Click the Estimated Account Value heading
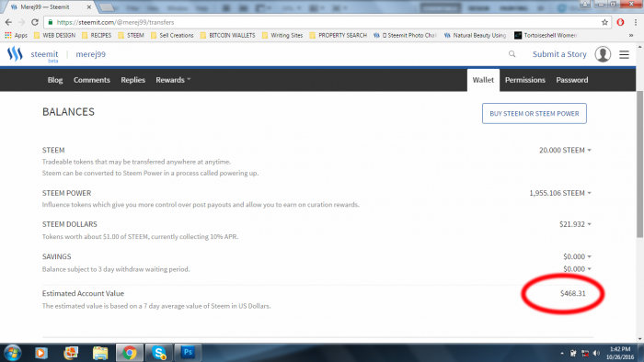Viewport: 644px width, 362px height. [83, 293]
